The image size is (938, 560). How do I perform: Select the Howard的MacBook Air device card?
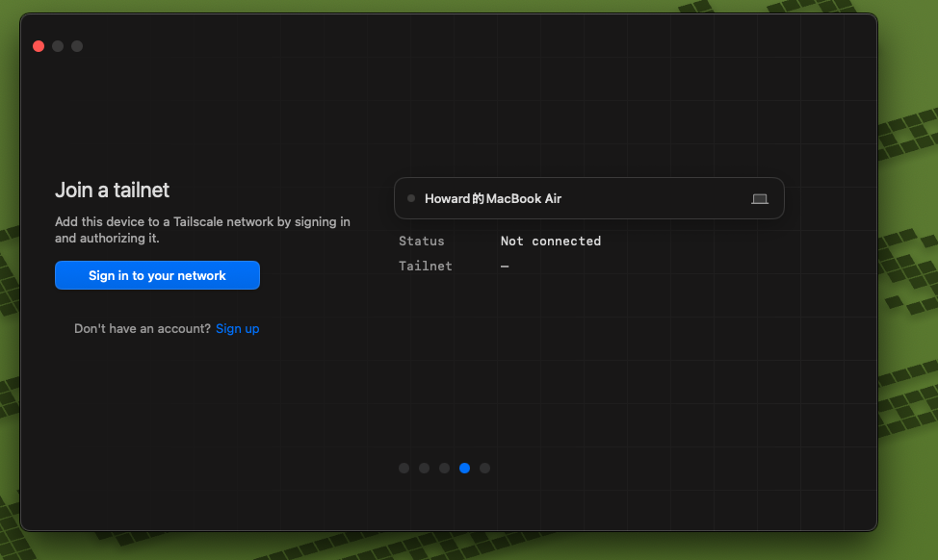click(589, 198)
